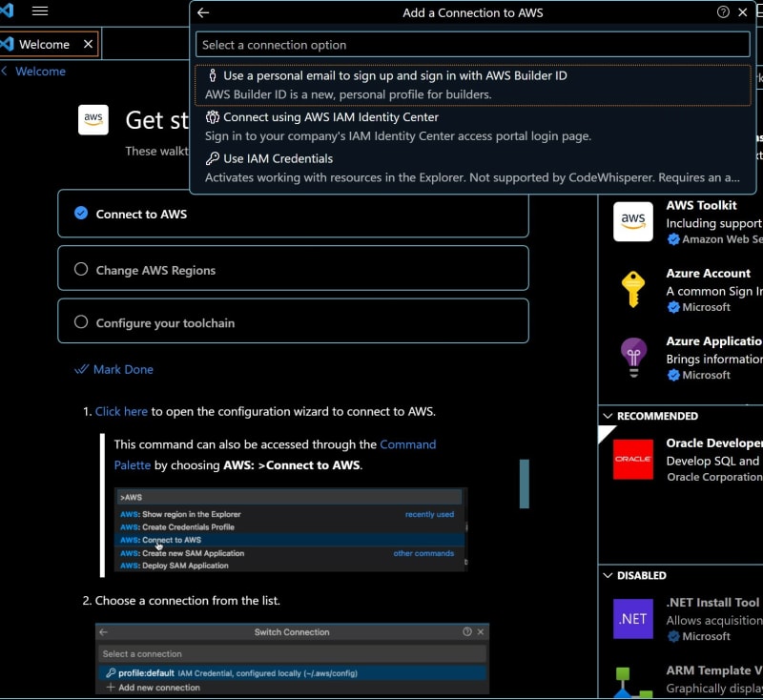Click the person icon beside Builder ID option

coord(212,75)
